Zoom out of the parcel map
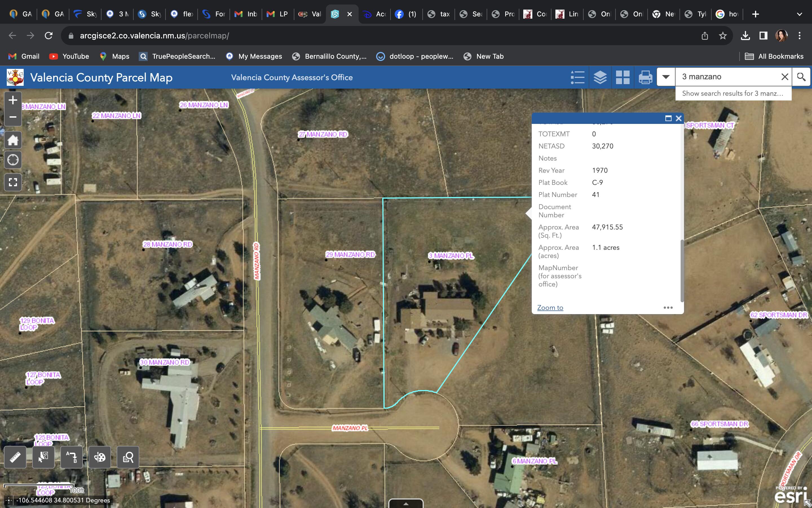The image size is (812, 508). click(13, 117)
